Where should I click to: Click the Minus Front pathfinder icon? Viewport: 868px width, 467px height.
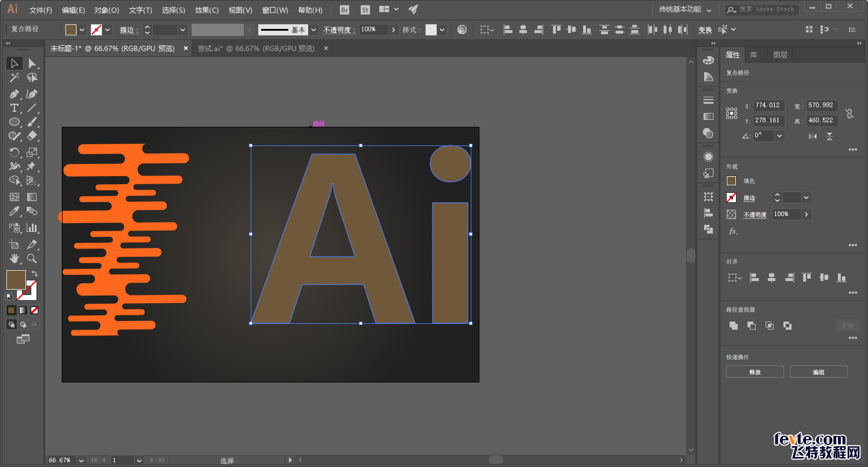(752, 326)
